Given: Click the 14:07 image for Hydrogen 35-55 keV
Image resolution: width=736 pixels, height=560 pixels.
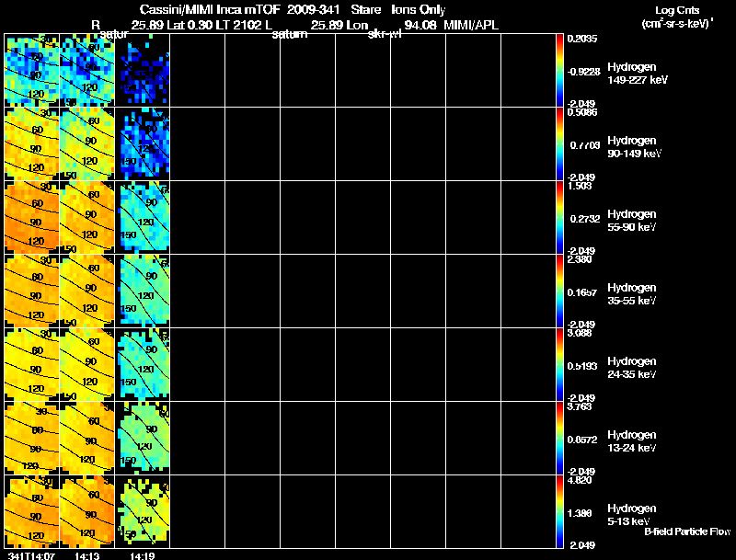Looking at the screenshot, I should (x=32, y=291).
